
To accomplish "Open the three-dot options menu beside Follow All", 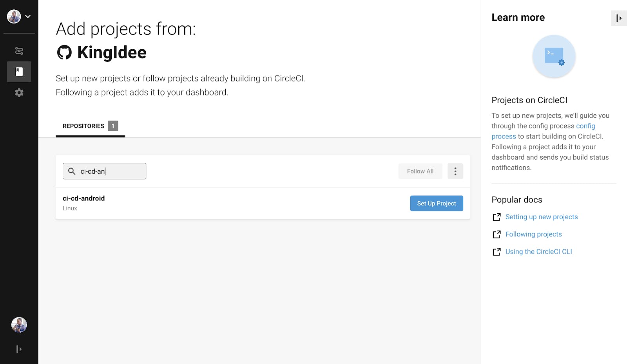I will pos(455,171).
